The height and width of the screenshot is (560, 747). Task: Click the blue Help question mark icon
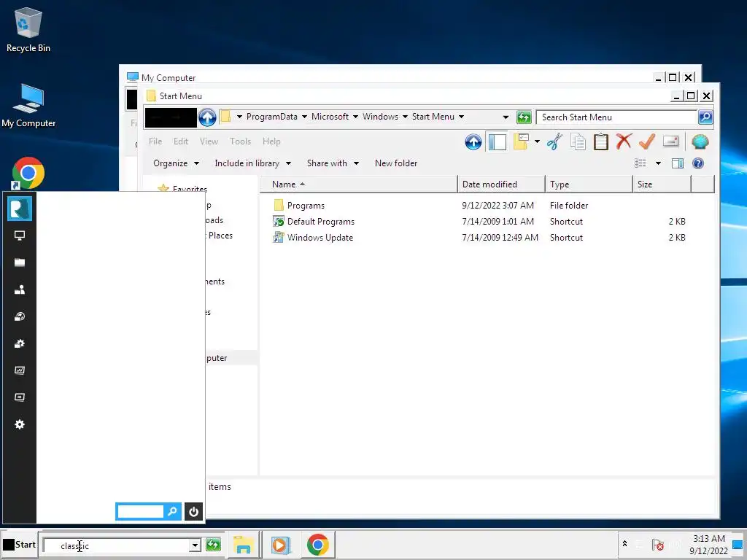pyautogui.click(x=698, y=163)
